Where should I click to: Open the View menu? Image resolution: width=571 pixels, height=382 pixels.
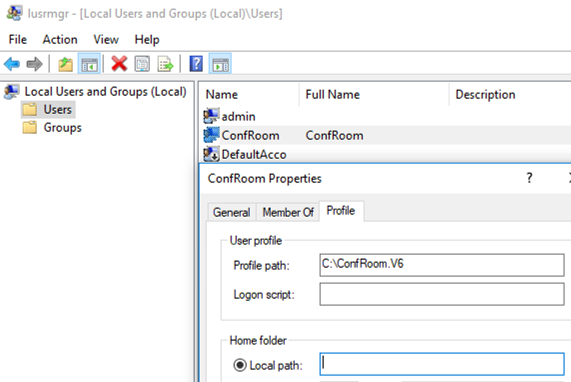106,39
